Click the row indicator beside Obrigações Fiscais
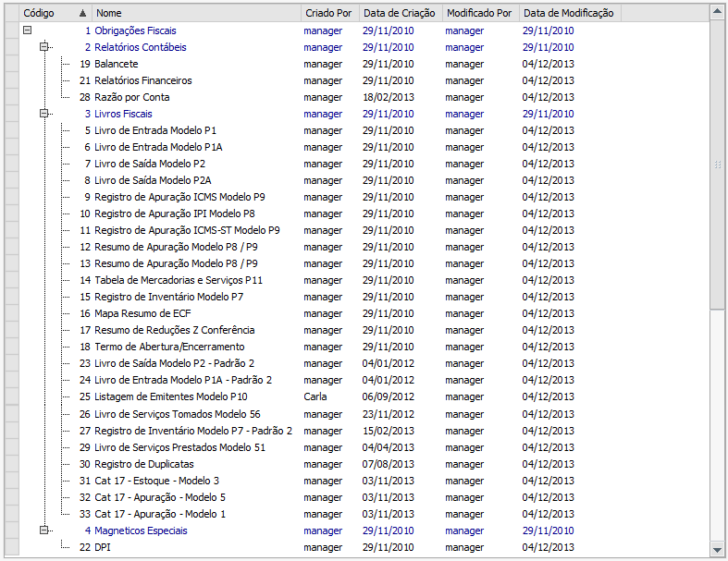Image resolution: width=728 pixels, height=561 pixels. 12,30
